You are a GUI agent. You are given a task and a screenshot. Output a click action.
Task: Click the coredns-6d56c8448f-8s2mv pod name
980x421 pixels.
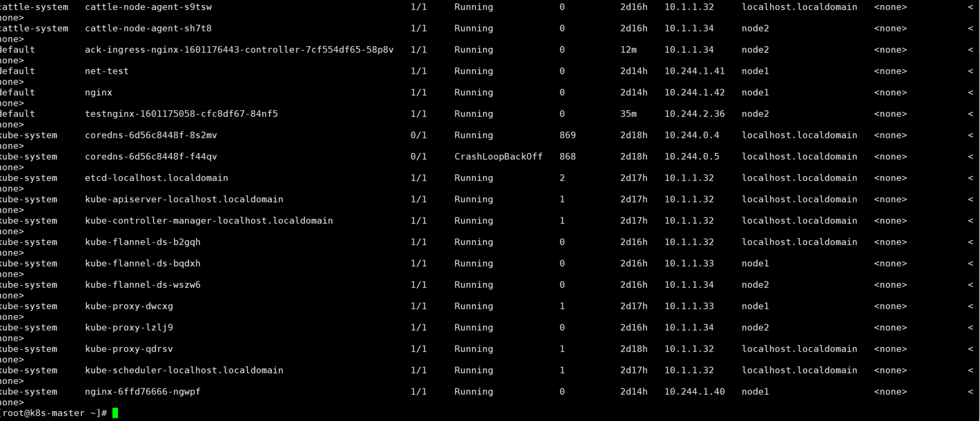(151, 136)
